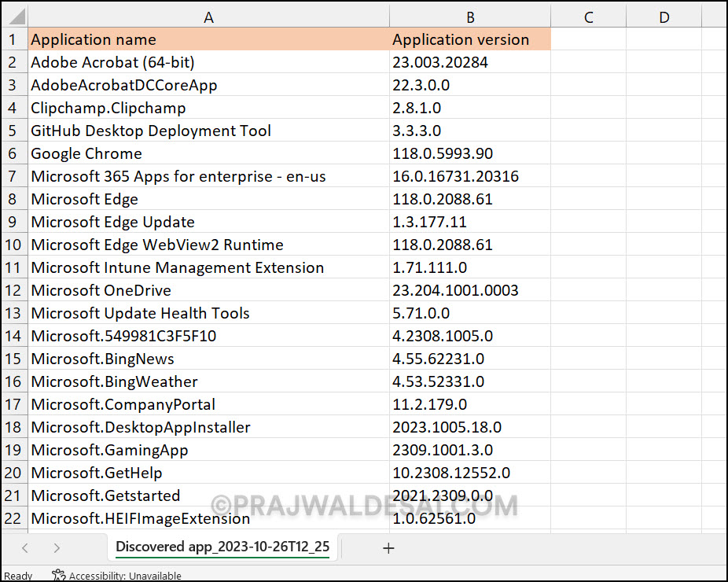Select cell Adobe Acrobat (64-bit)

[208, 62]
